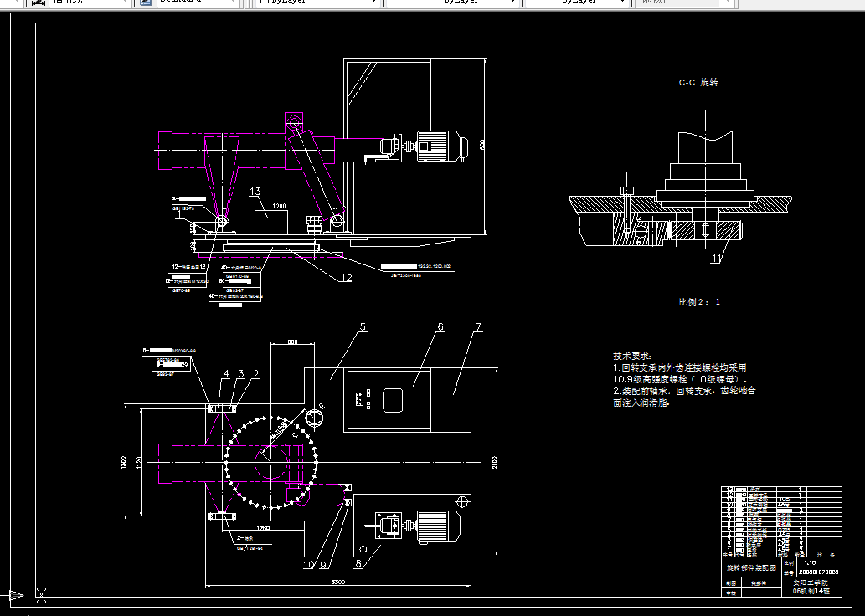Viewport: 865px width, 616px height.
Task: Select the 1350 vertical dimension of the plan view
Action: (x=124, y=462)
